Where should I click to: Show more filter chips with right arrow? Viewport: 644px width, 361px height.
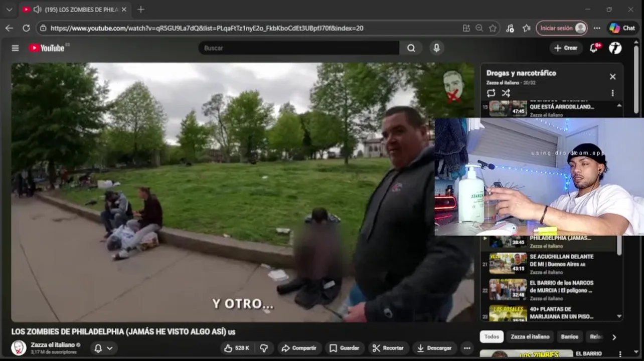pyautogui.click(x=614, y=337)
